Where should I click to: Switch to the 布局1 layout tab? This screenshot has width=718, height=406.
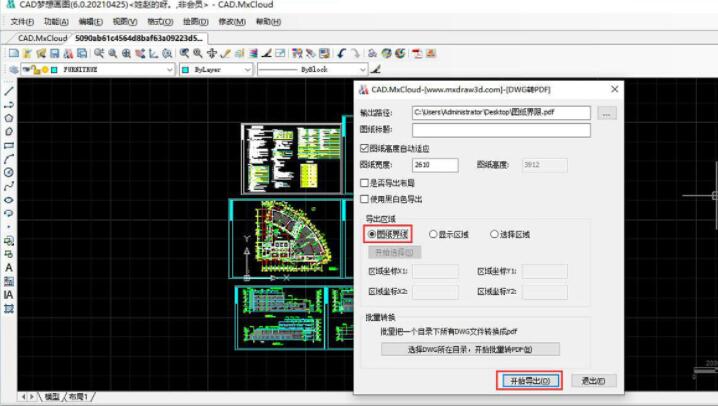click(78, 396)
